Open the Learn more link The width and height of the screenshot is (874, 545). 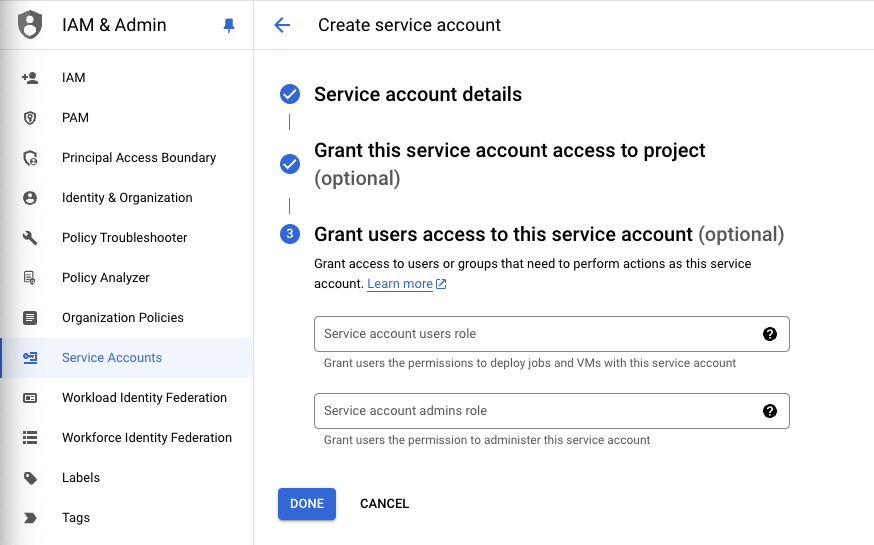[x=400, y=284]
